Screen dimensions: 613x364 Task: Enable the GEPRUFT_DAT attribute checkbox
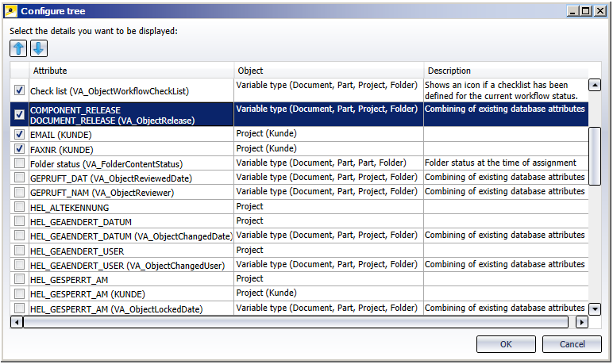[x=20, y=178]
